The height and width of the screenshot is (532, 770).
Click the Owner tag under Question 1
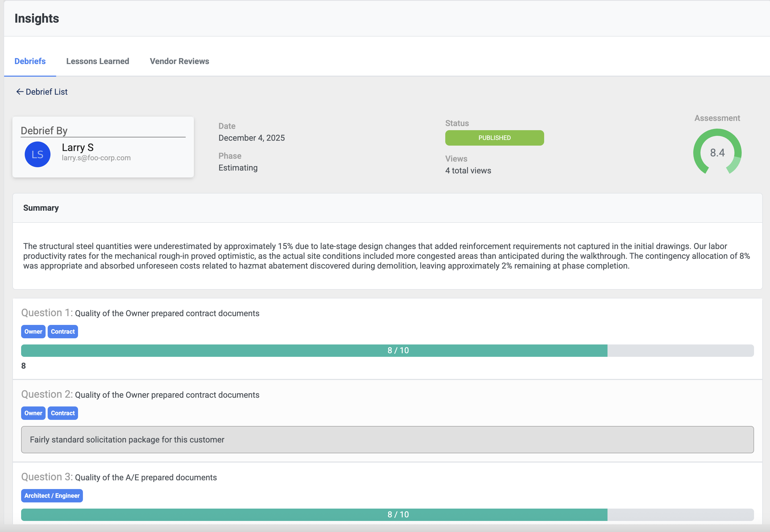click(x=33, y=331)
